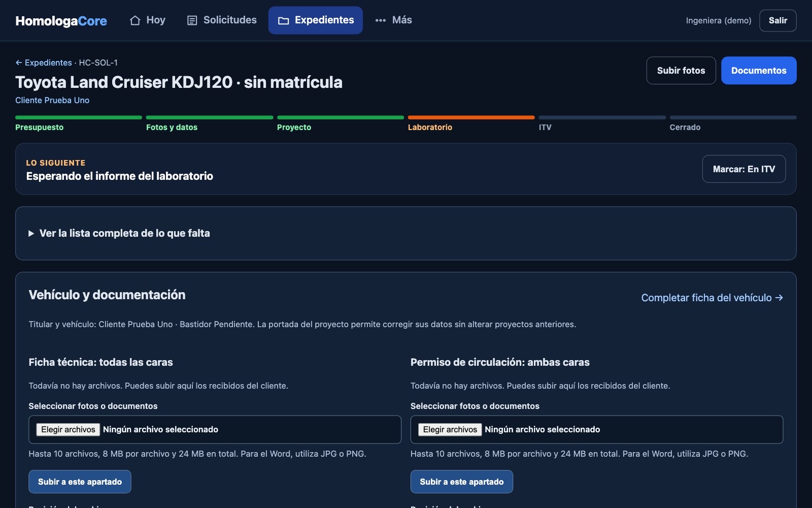This screenshot has width=812, height=508.
Task: Click the Ficha técnica file input field
Action: pos(215,430)
